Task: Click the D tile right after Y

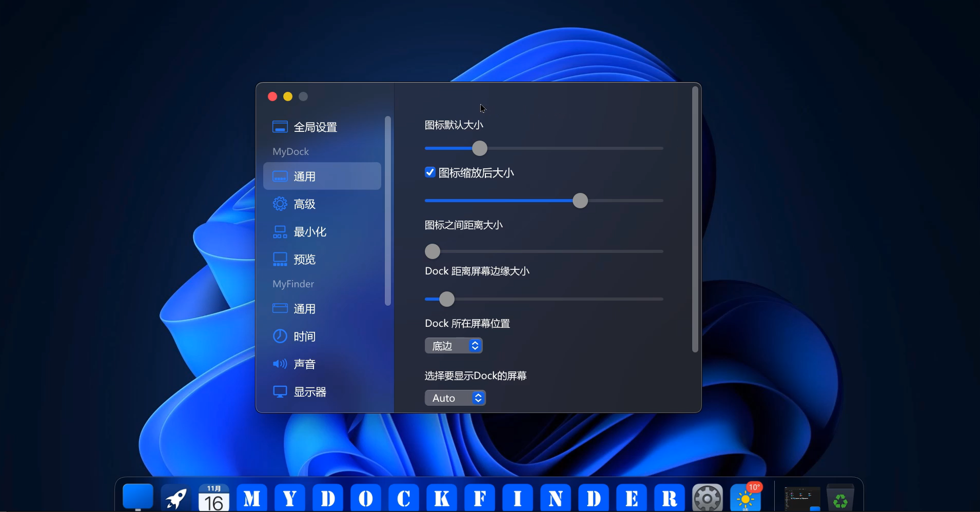Action: pyautogui.click(x=328, y=498)
